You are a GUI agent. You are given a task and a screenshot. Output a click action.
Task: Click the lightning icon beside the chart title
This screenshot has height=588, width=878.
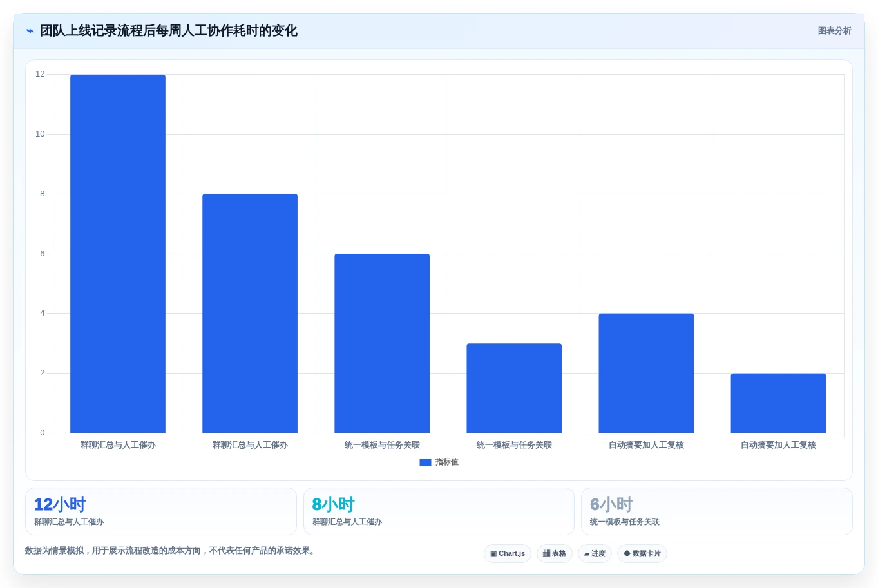(x=30, y=31)
